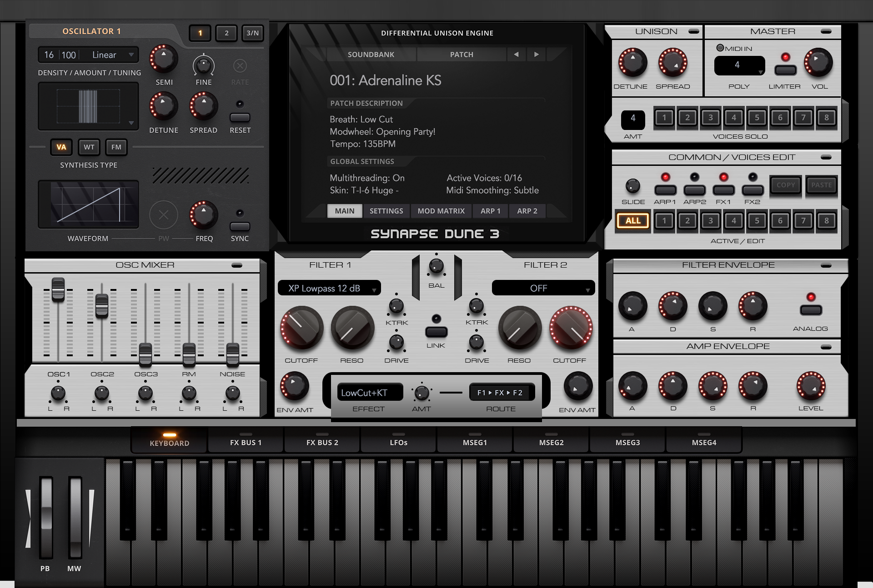Click the Filter Envelope A knob
The width and height of the screenshot is (873, 588).
point(632,306)
